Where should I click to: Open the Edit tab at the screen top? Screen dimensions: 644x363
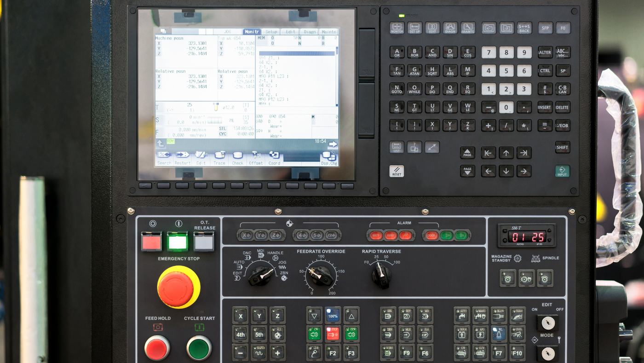point(291,32)
